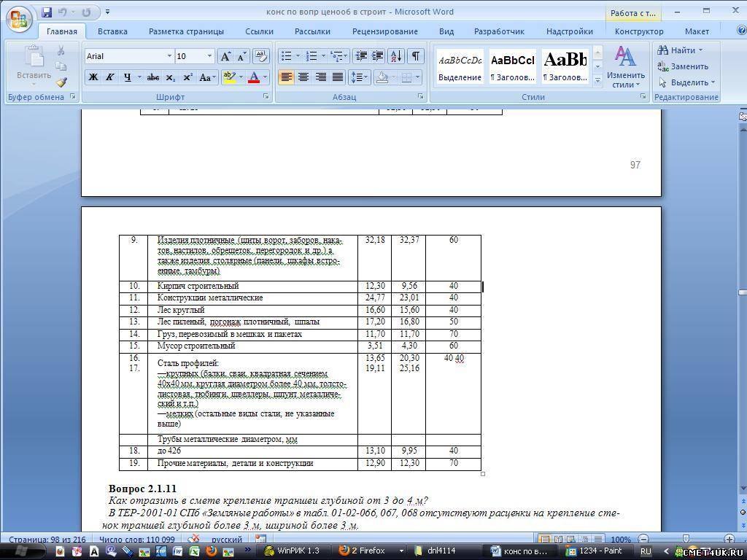Open the Рецензирование tab
This screenshot has height=560, width=747.
pyautogui.click(x=385, y=31)
